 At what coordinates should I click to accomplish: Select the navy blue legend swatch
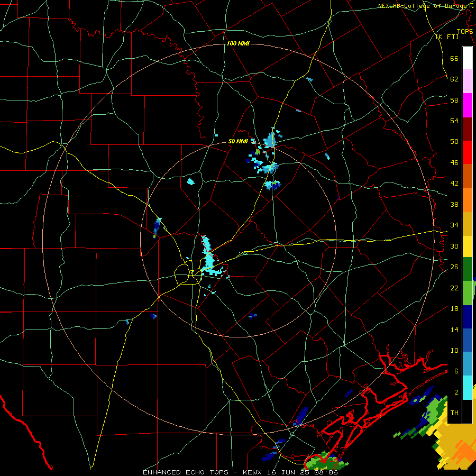point(467,317)
